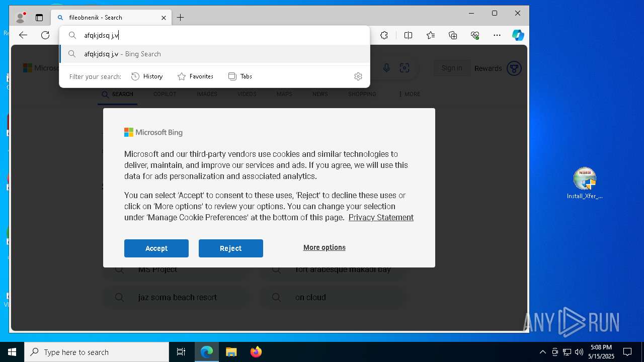Click the taskbar search box
Screen dimensions: 644x362
97,352
